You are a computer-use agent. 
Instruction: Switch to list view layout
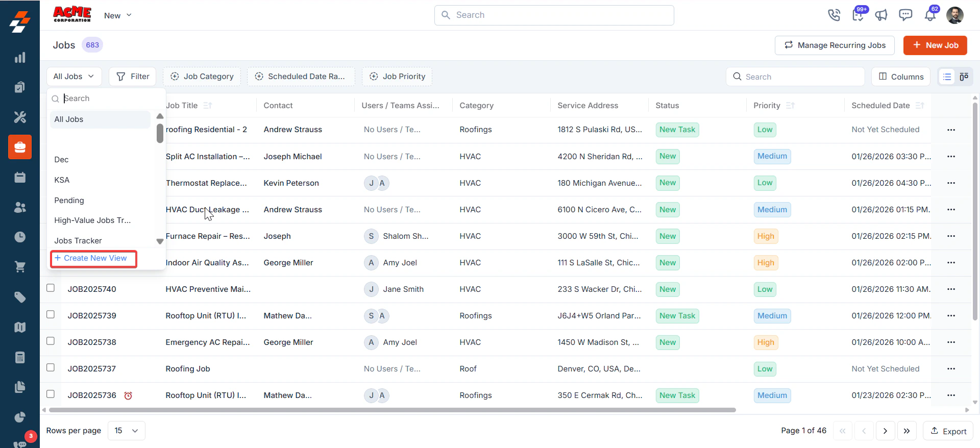(x=947, y=77)
